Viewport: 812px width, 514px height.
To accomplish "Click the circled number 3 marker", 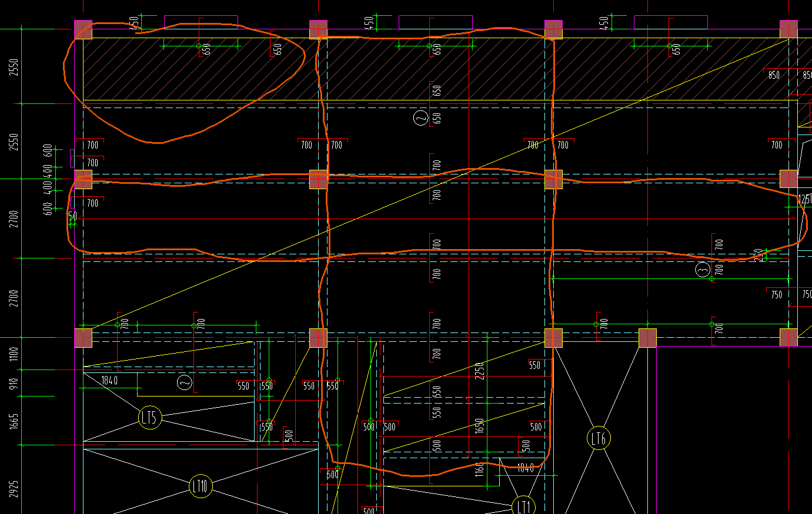I will [703, 270].
